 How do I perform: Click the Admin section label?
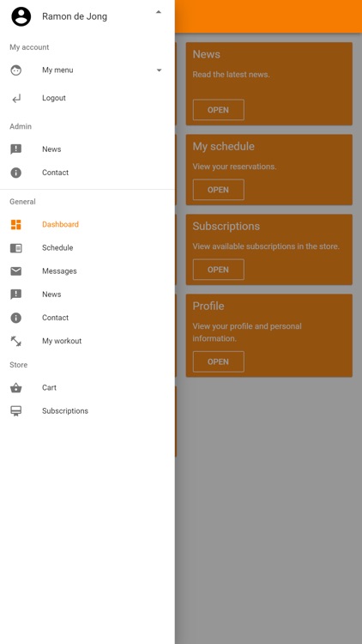click(x=21, y=126)
